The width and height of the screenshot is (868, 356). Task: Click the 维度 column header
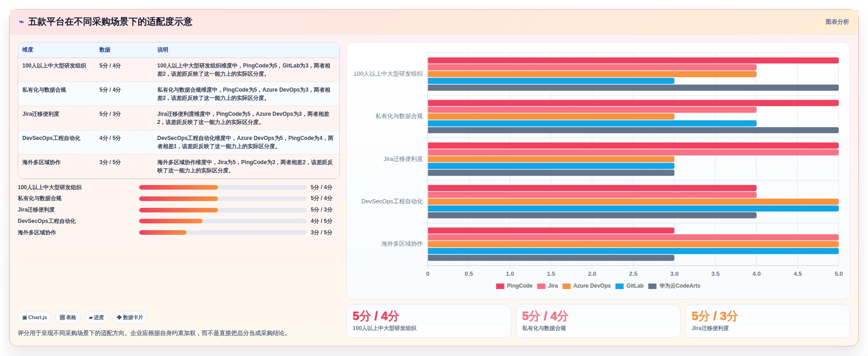pos(28,50)
